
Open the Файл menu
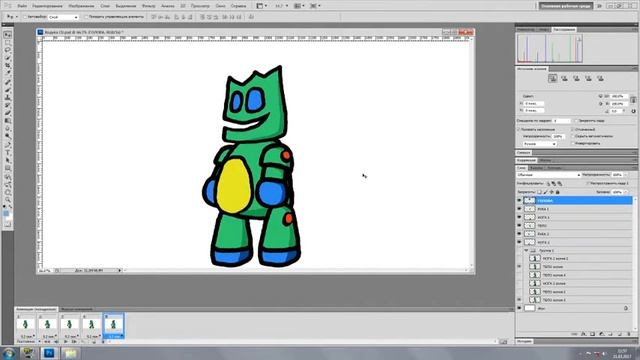click(22, 6)
